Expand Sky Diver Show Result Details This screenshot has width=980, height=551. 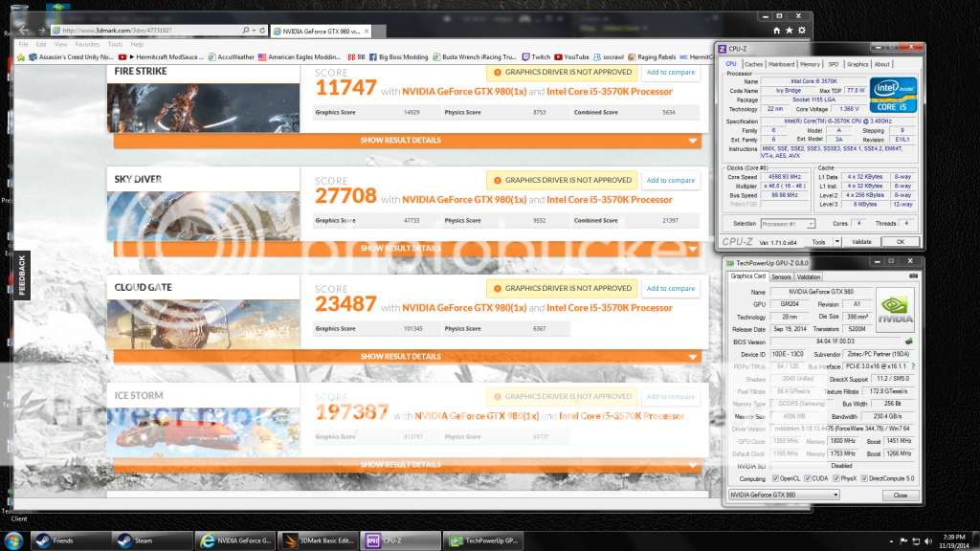click(408, 249)
